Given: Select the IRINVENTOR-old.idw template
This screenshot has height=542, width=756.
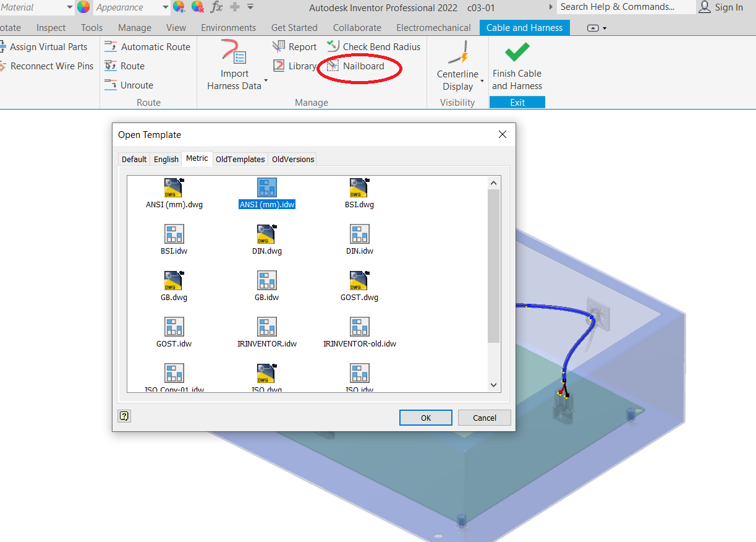Looking at the screenshot, I should (x=359, y=332).
